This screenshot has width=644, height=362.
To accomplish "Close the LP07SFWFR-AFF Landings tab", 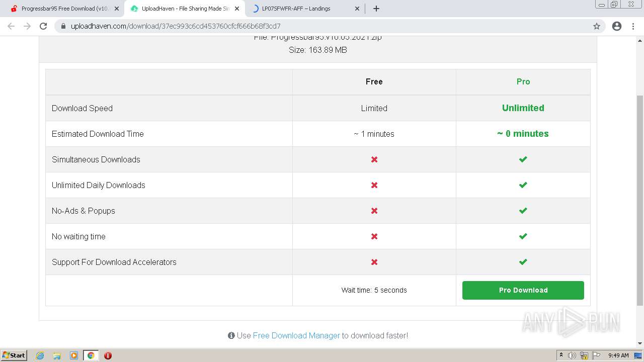I will [357, 9].
